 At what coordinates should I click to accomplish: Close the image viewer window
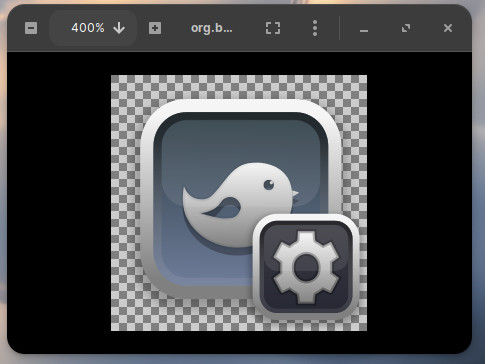[448, 28]
